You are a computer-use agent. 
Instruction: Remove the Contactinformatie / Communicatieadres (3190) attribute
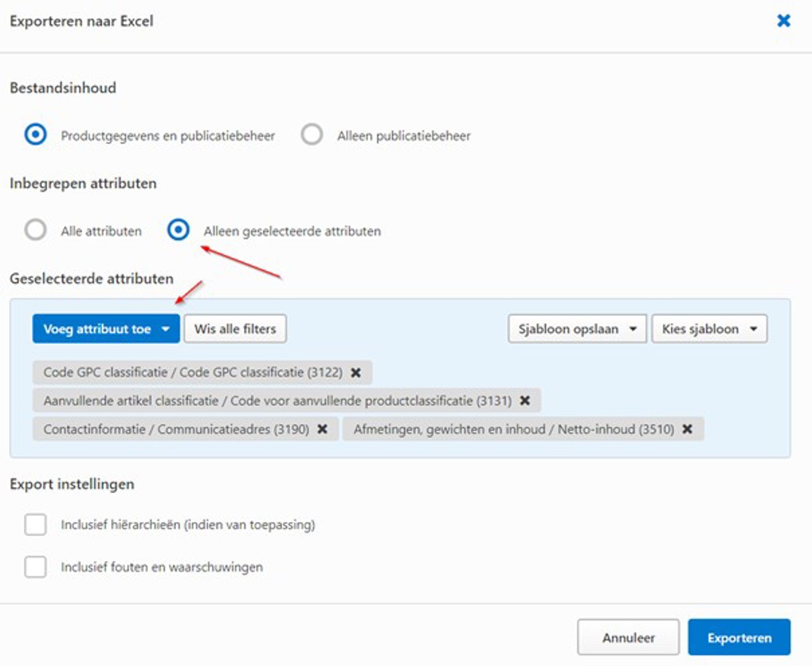321,429
